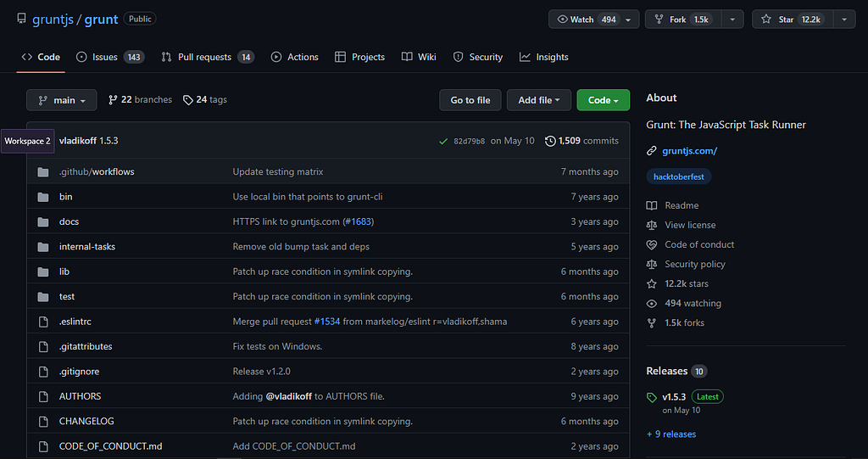868x459 pixels.
Task: Open the AUTHORS file
Action: pyautogui.click(x=81, y=396)
